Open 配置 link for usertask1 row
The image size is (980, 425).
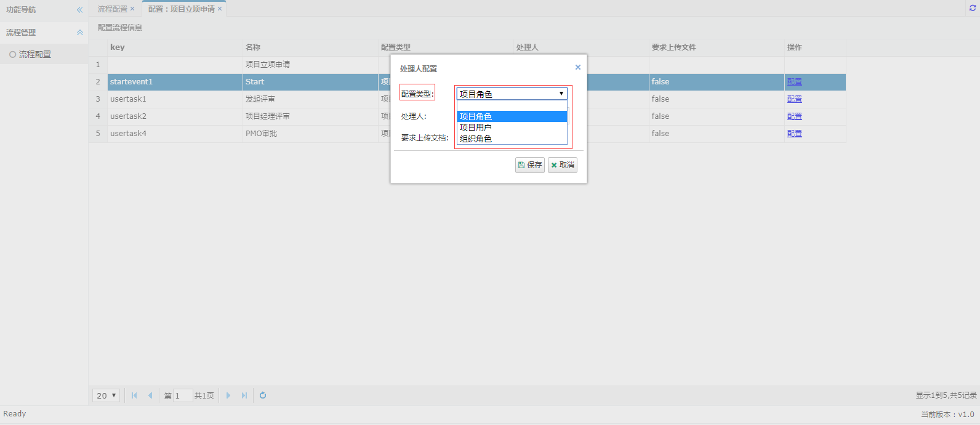[794, 99]
